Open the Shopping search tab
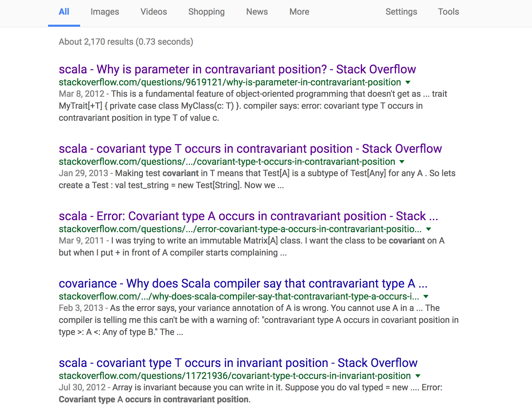Image resolution: width=532 pixels, height=413 pixels. (206, 12)
